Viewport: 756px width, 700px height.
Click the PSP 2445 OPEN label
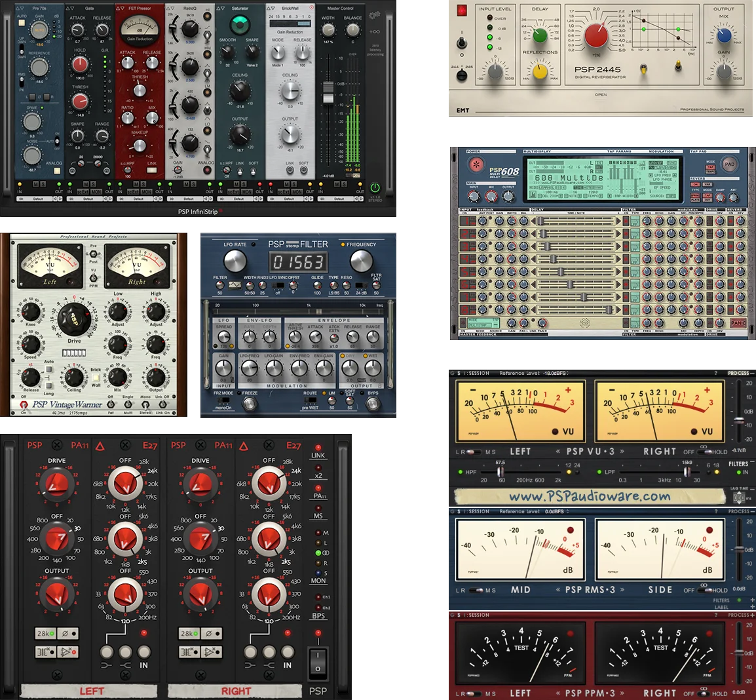click(x=600, y=94)
